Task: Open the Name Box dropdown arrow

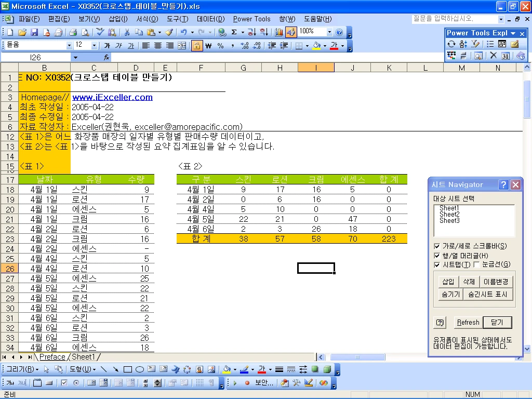Action: tap(75, 58)
